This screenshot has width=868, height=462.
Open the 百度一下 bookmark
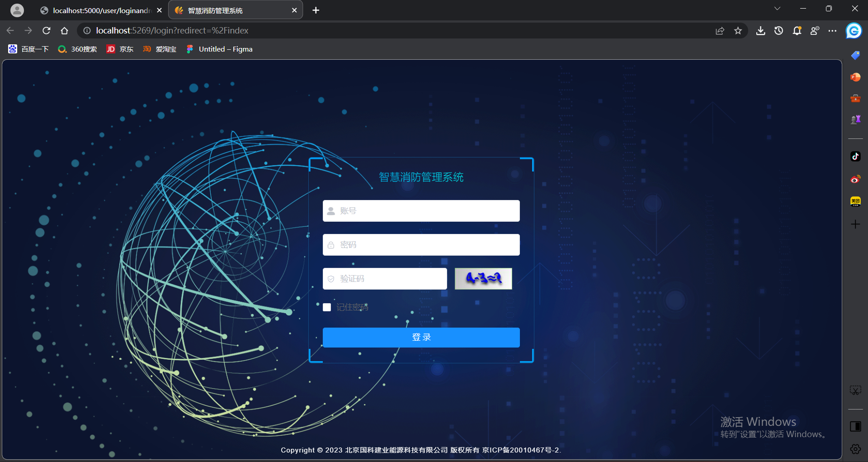[x=28, y=49]
